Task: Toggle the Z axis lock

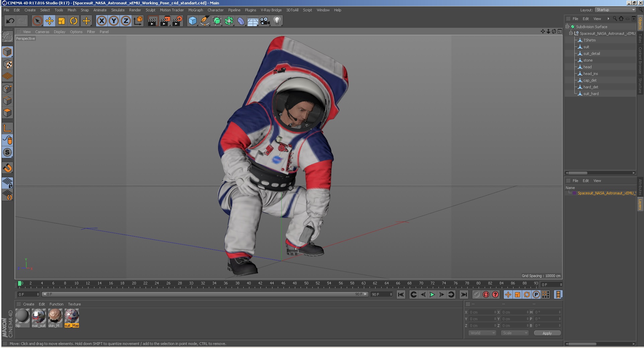Action: pyautogui.click(x=126, y=21)
